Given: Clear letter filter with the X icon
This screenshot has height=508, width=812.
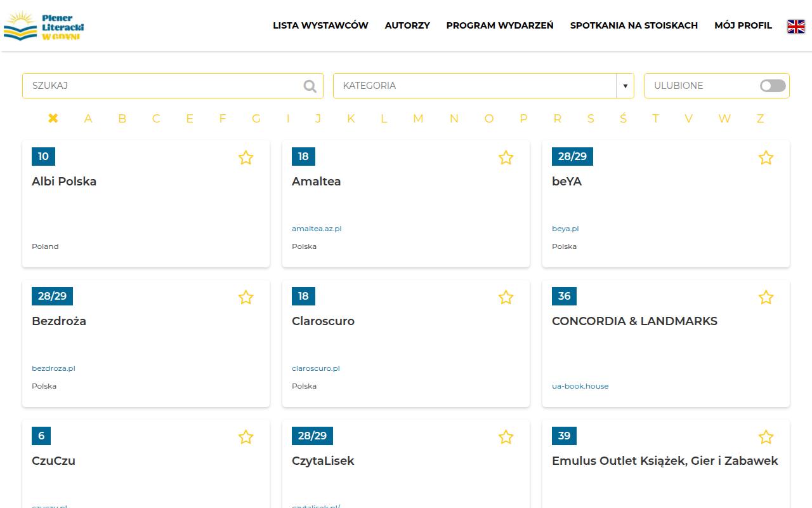Looking at the screenshot, I should tap(53, 118).
